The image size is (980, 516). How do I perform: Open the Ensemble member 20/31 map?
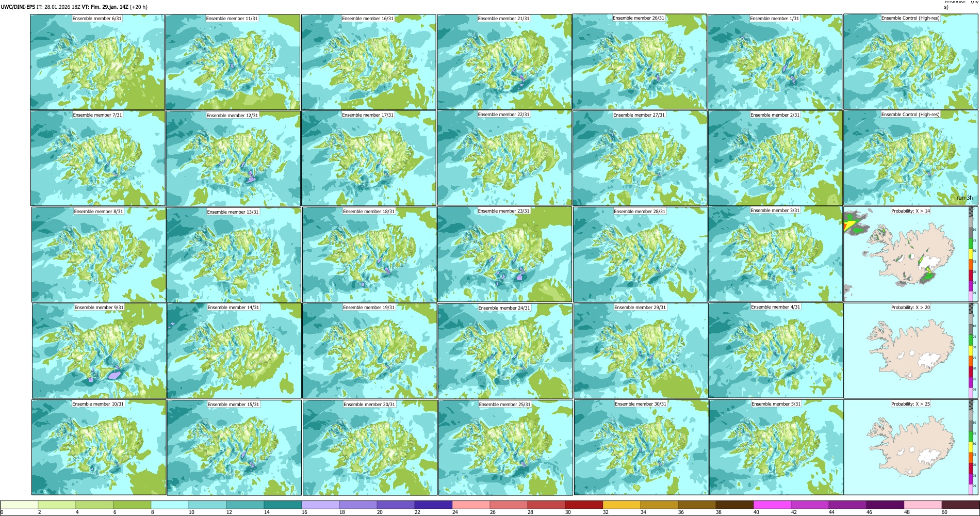[370, 448]
